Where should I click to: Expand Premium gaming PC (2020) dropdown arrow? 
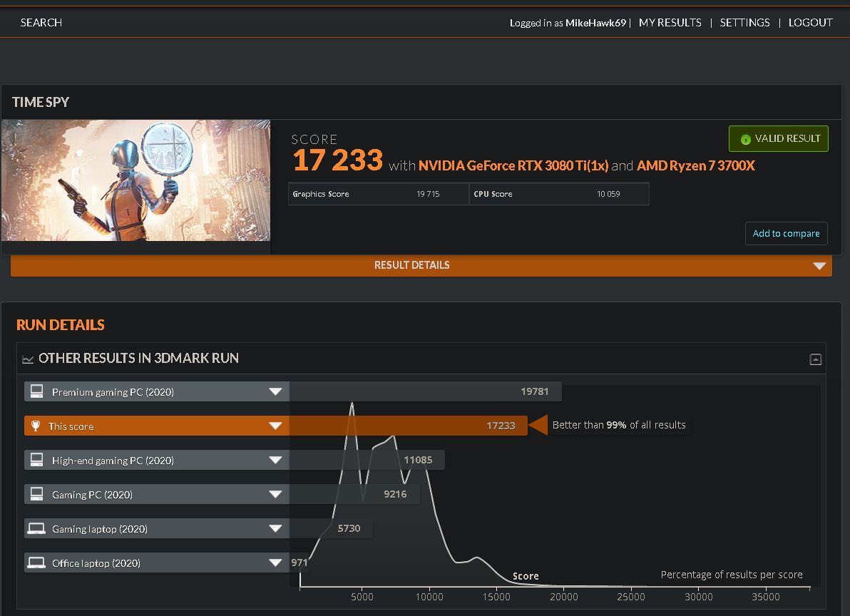275,391
